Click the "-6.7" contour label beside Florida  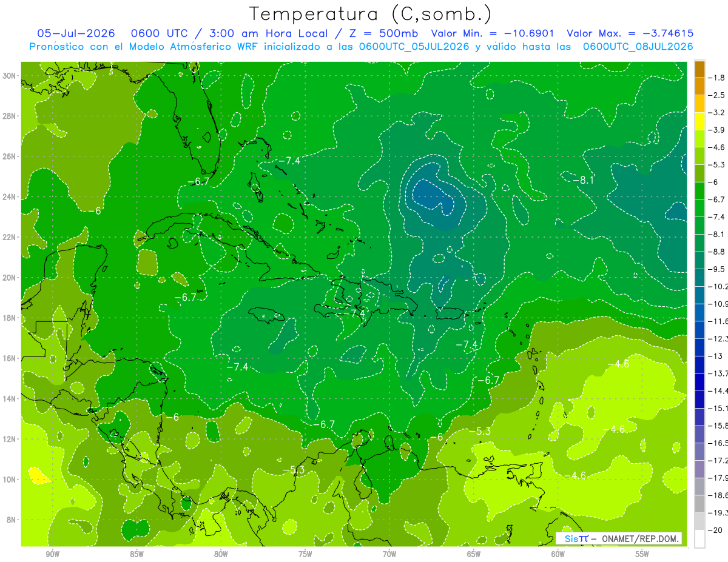198,181
